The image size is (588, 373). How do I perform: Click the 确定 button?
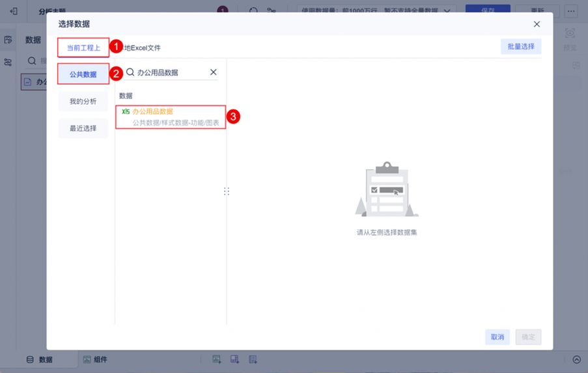tap(528, 337)
